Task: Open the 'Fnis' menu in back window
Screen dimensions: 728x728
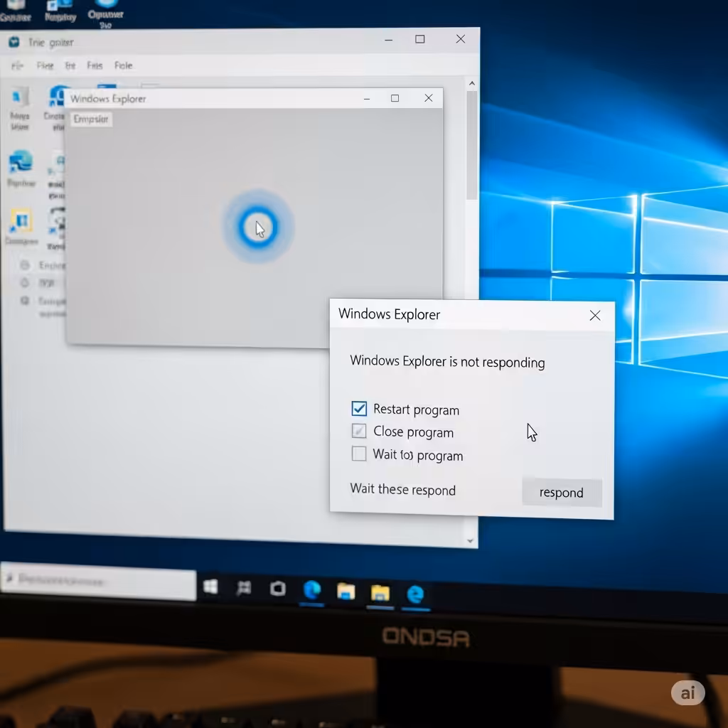Action: (x=95, y=66)
